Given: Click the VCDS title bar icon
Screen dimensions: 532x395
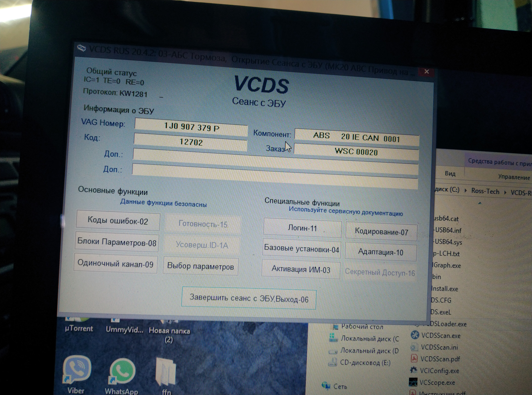Looking at the screenshot, I should 81,48.
